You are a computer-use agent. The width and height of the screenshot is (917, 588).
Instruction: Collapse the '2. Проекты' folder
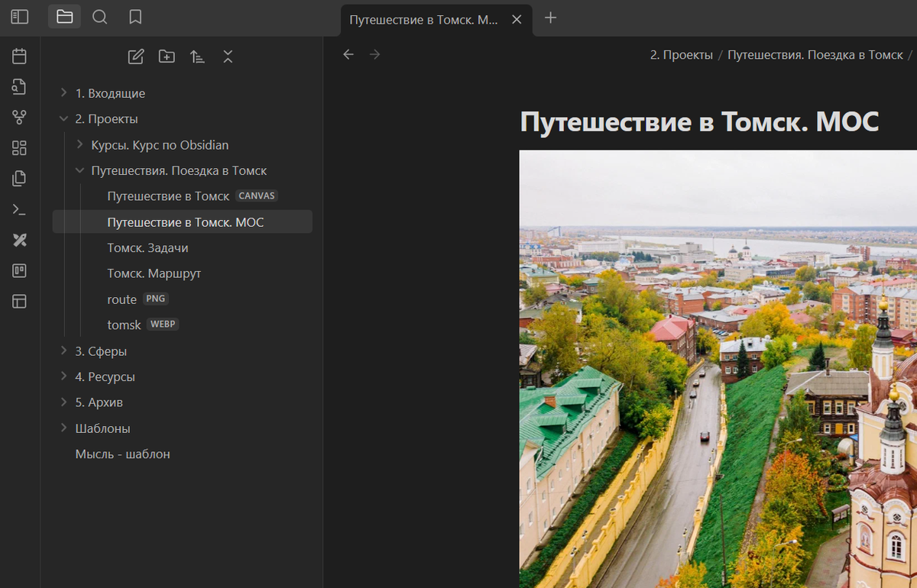coord(63,118)
